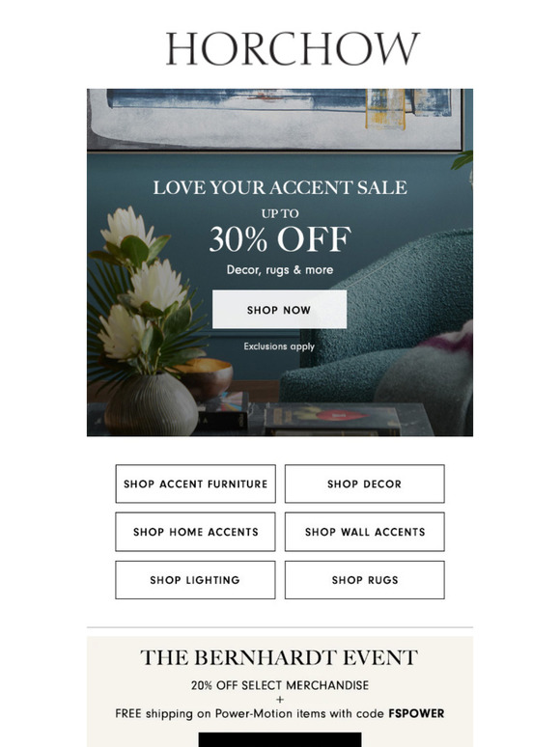Click the SHOP NOW button
560x747 pixels.
279,309
